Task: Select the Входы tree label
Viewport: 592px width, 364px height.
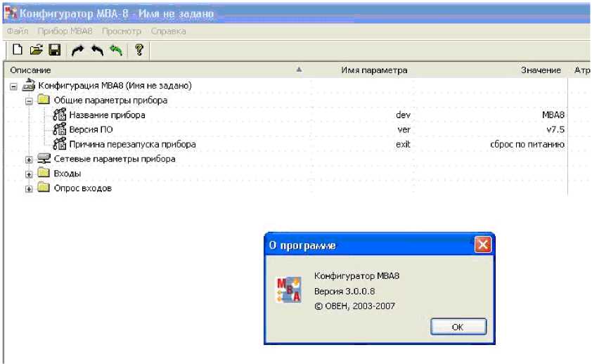Action: (67, 174)
